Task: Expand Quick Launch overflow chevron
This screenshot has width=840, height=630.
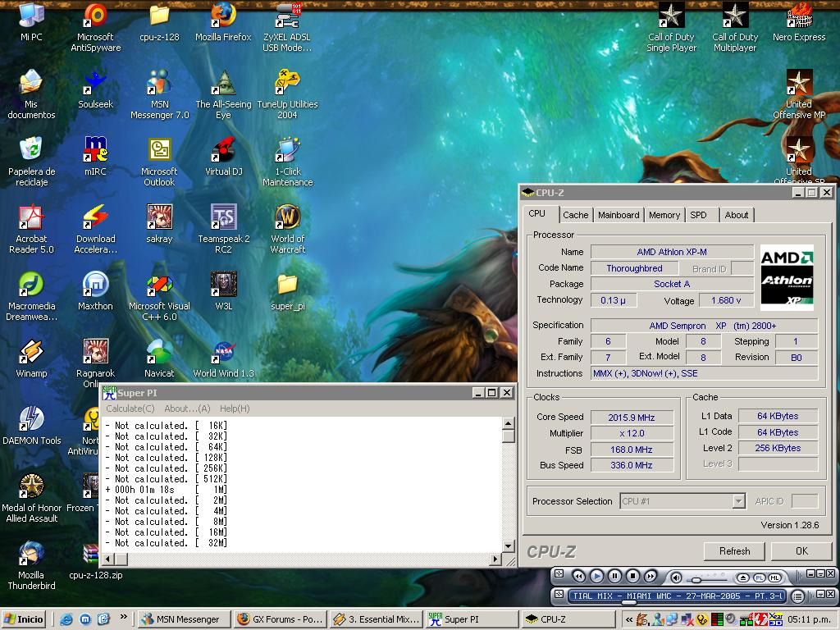Action: pyautogui.click(x=124, y=617)
